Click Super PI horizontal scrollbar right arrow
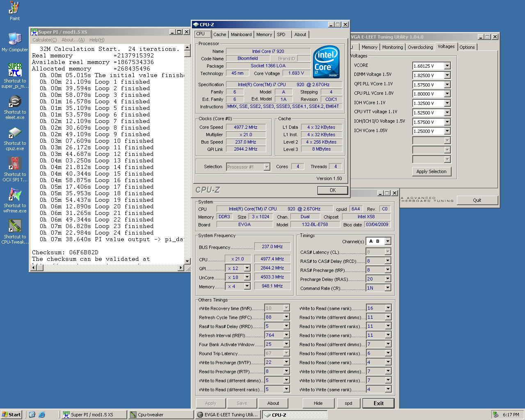Screen dimensions: 525x420 (x=180, y=268)
